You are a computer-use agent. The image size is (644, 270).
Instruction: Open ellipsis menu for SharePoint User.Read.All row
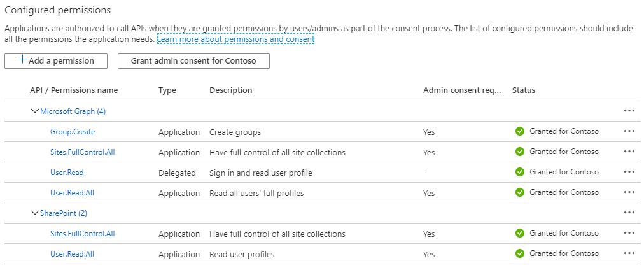[x=629, y=253]
